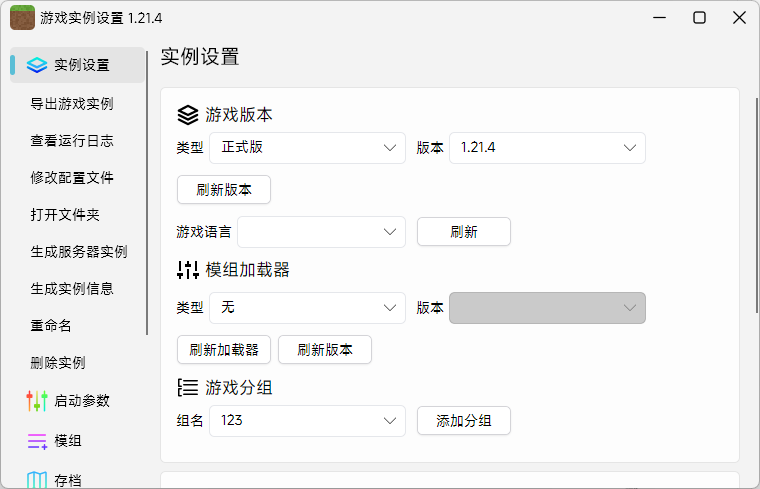The height and width of the screenshot is (489, 760).
Task: Click the 游戏版本 stack icon
Action: (188, 114)
